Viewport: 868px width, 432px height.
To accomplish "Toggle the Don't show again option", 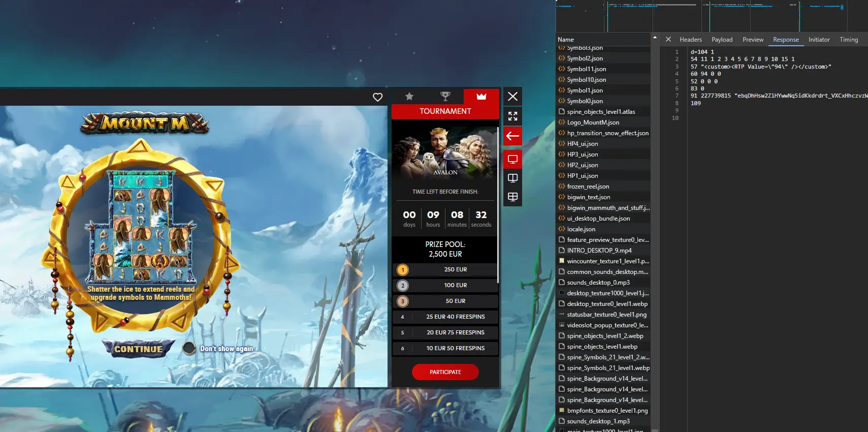I will point(189,348).
